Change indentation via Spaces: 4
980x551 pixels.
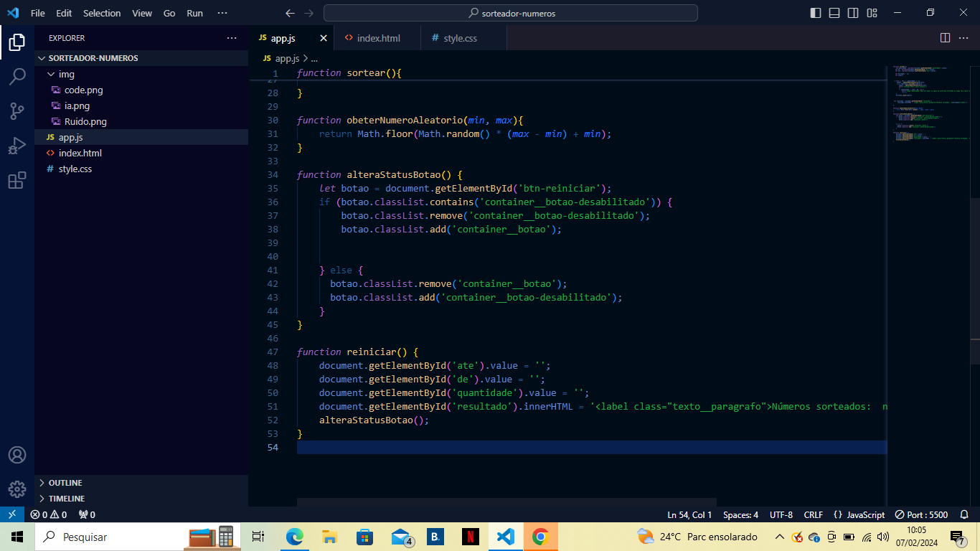coord(740,514)
